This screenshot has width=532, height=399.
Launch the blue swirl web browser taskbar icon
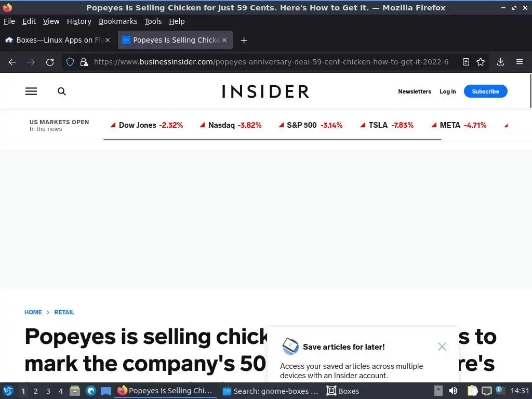click(x=90, y=391)
